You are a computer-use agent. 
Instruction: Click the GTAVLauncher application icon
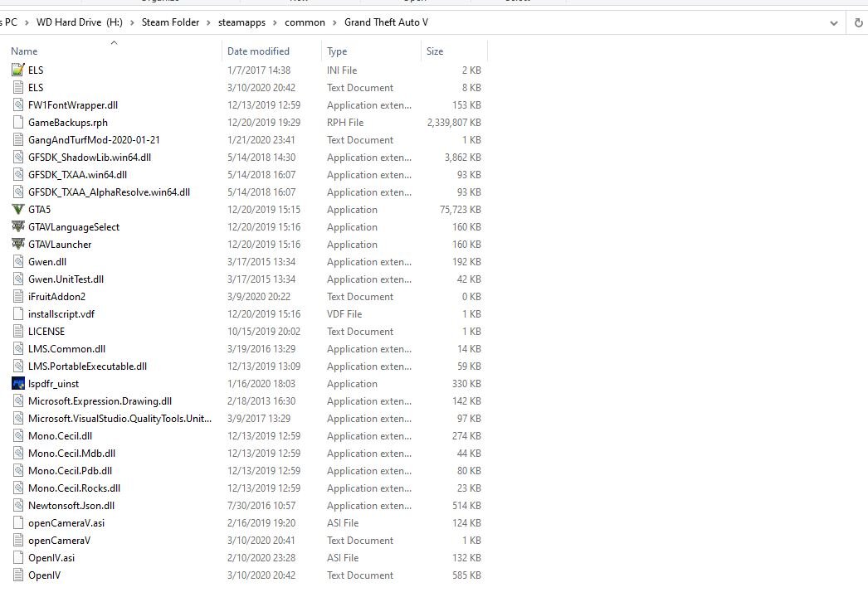(18, 244)
